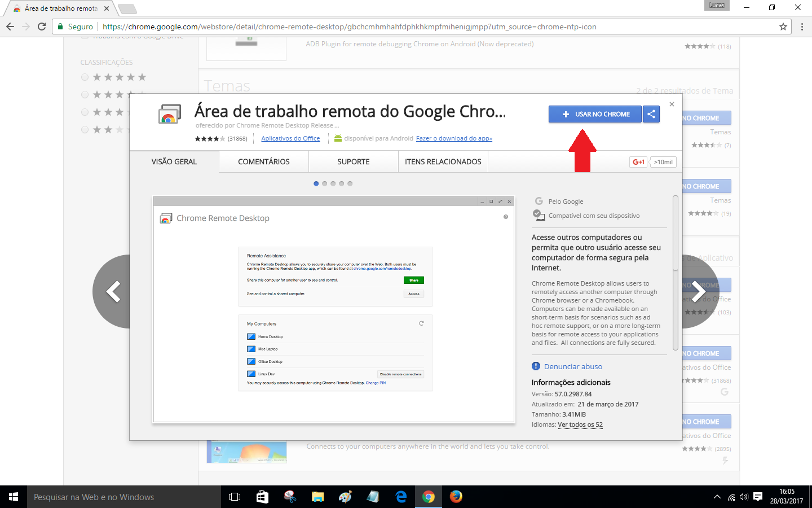Open the Windows Store taskbar icon

pyautogui.click(x=262, y=497)
